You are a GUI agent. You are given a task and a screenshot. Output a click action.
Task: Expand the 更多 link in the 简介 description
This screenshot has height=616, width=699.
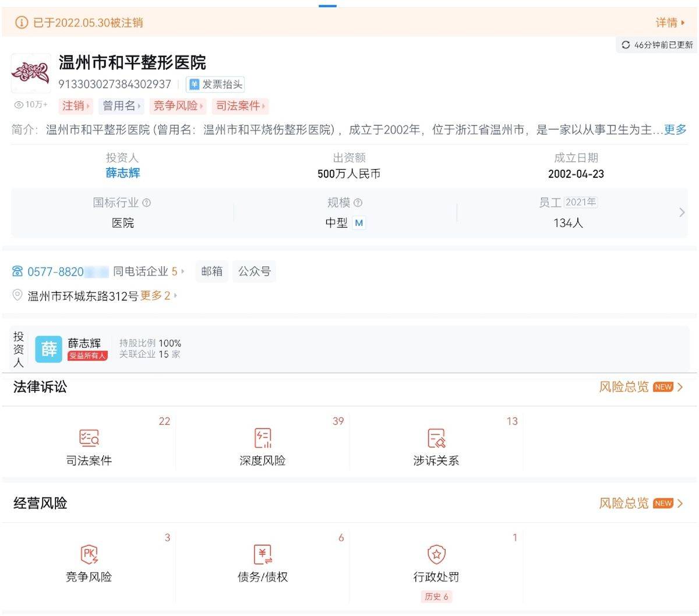tap(676, 130)
